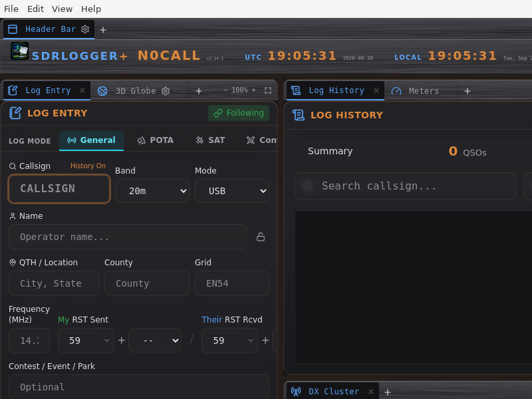532x399 pixels.
Task: Zoom in the panel with plus icon
Action: coord(253,90)
